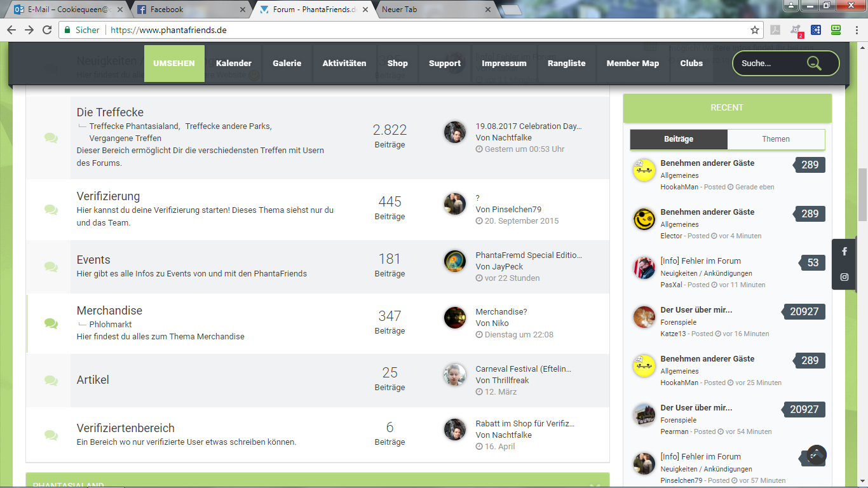This screenshot has width=868, height=488.
Task: Click the page vertical scrollbar thumb
Action: coord(862,195)
